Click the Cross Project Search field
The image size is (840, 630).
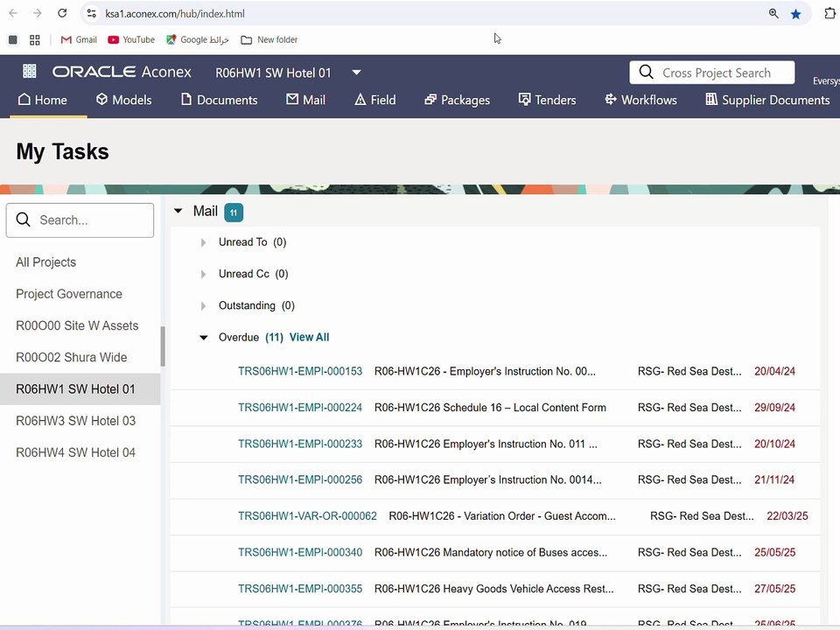(712, 73)
